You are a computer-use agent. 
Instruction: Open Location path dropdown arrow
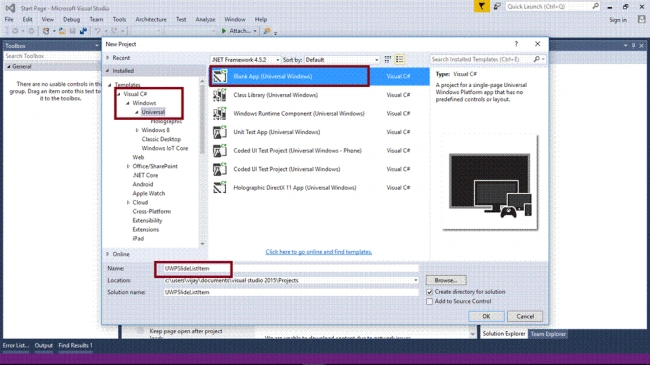pyautogui.click(x=415, y=280)
